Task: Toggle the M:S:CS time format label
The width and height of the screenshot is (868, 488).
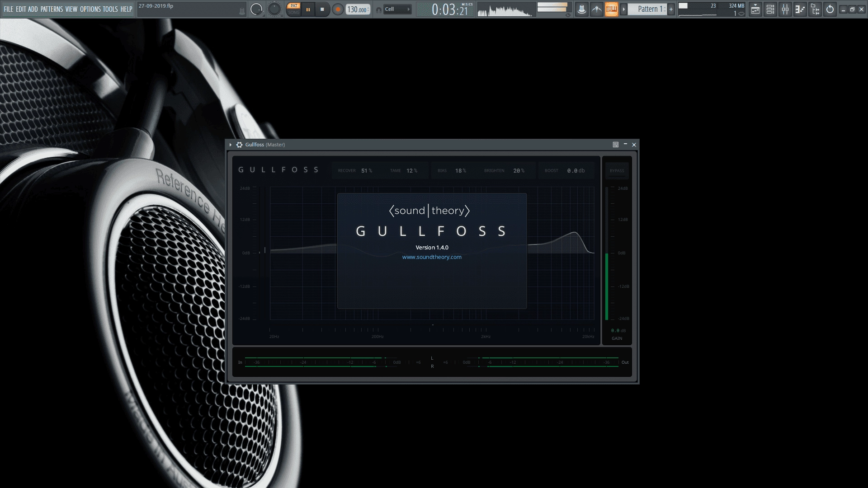Action: pyautogui.click(x=467, y=5)
